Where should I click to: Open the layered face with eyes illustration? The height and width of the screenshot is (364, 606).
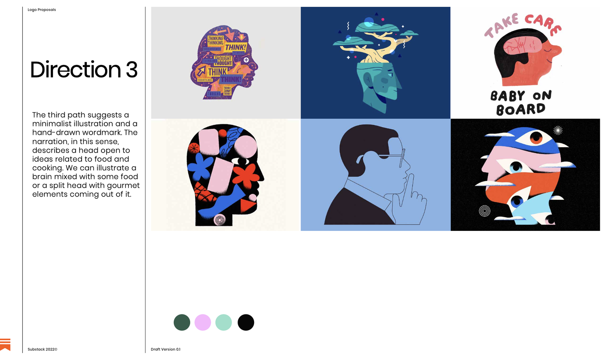coord(525,175)
